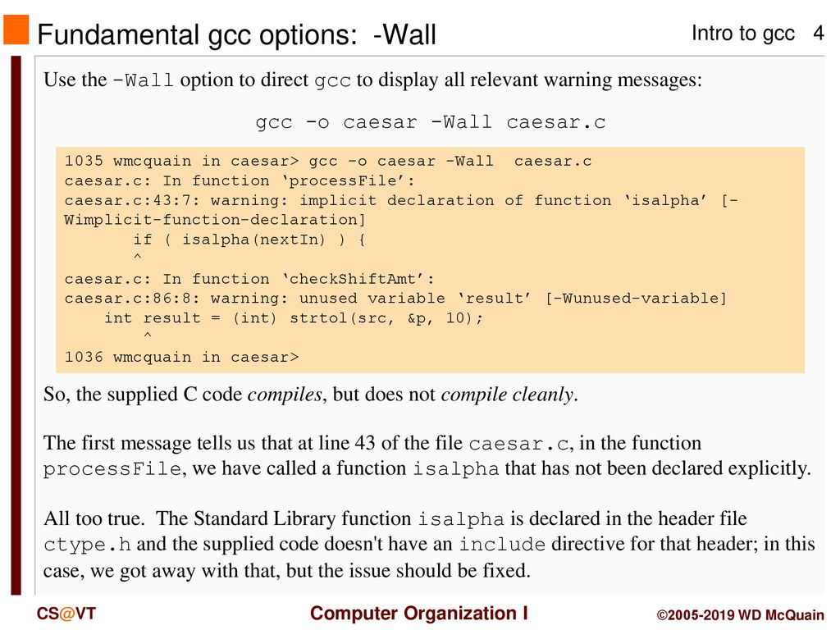Click the 'ctype.h' header file name
The image size is (840, 630).
click(87, 545)
